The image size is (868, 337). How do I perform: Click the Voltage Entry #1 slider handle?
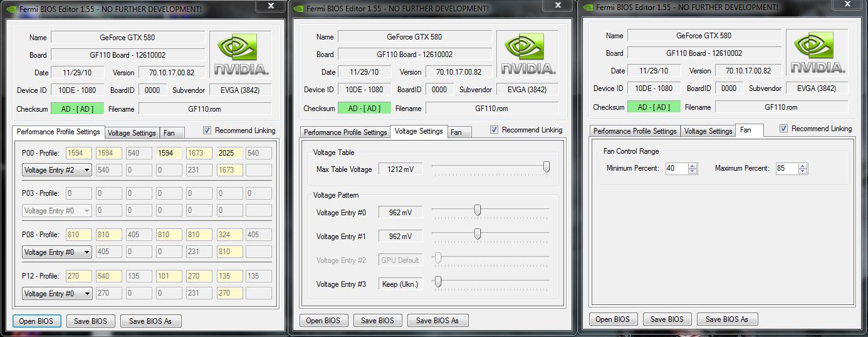click(478, 234)
